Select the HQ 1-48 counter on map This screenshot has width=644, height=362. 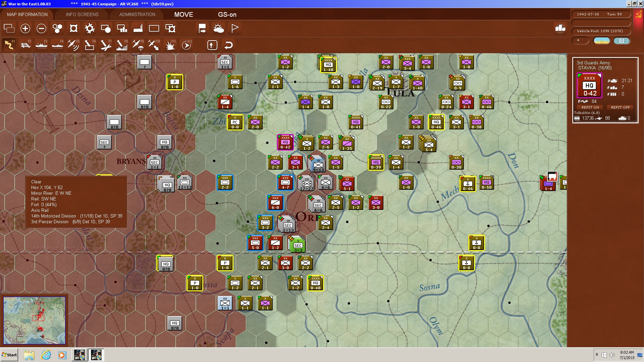coord(328,65)
